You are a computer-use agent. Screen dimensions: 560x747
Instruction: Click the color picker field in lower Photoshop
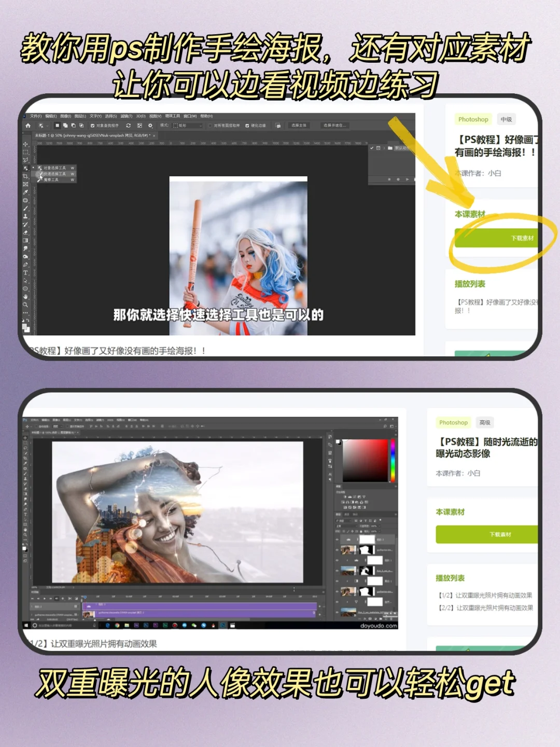[x=365, y=460]
